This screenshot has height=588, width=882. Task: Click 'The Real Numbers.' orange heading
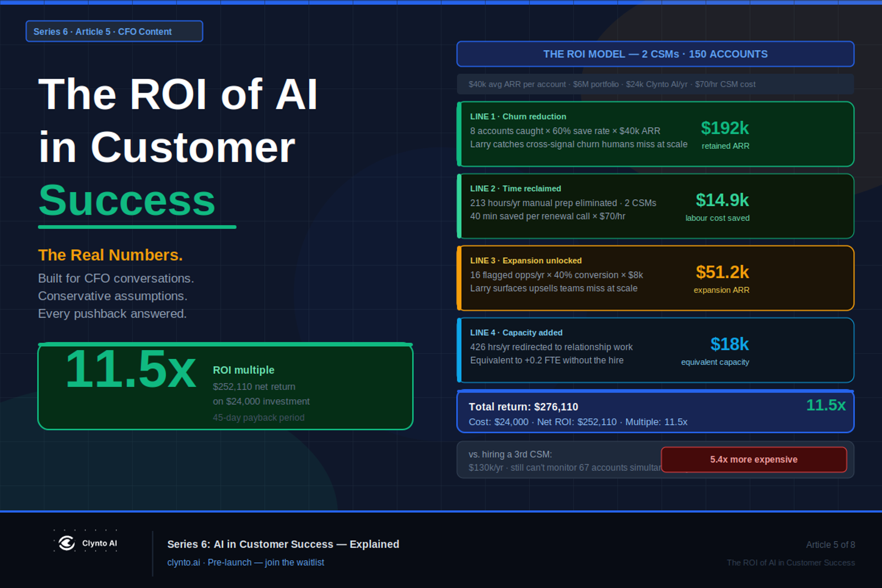110,255
